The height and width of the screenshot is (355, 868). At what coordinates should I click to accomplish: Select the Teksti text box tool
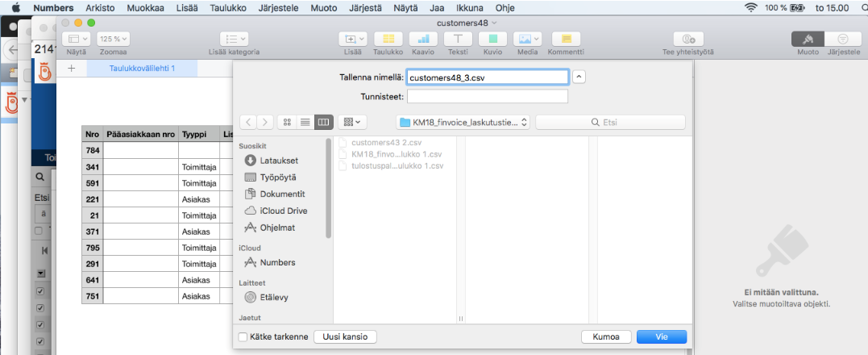[x=458, y=39]
